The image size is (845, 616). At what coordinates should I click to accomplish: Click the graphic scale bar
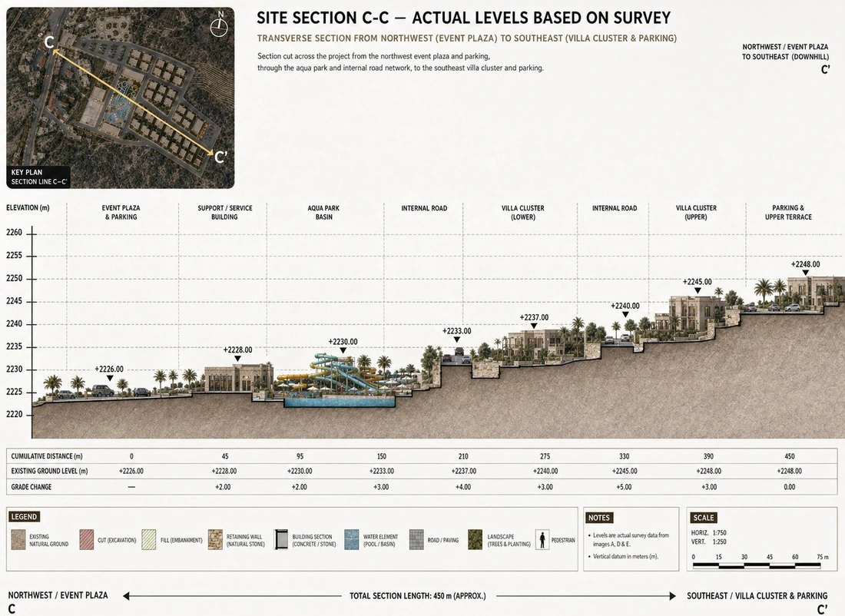click(x=756, y=565)
